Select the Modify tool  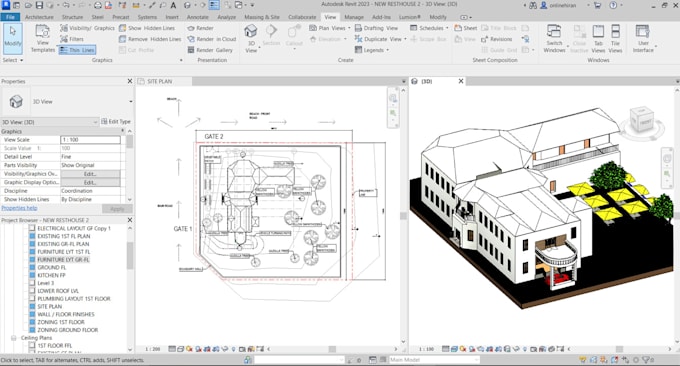coord(13,38)
